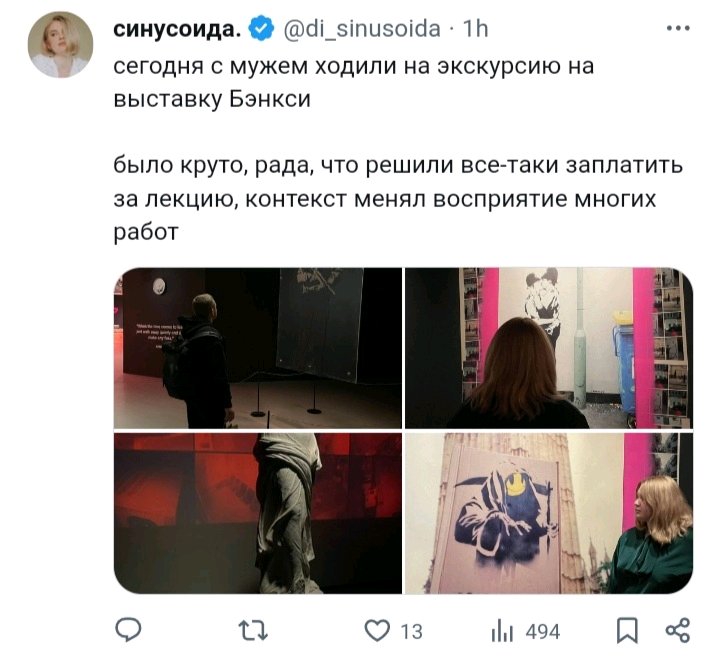The height and width of the screenshot is (661, 720).
Task: Click the tweet text about Бэнкси
Action: click(x=354, y=83)
